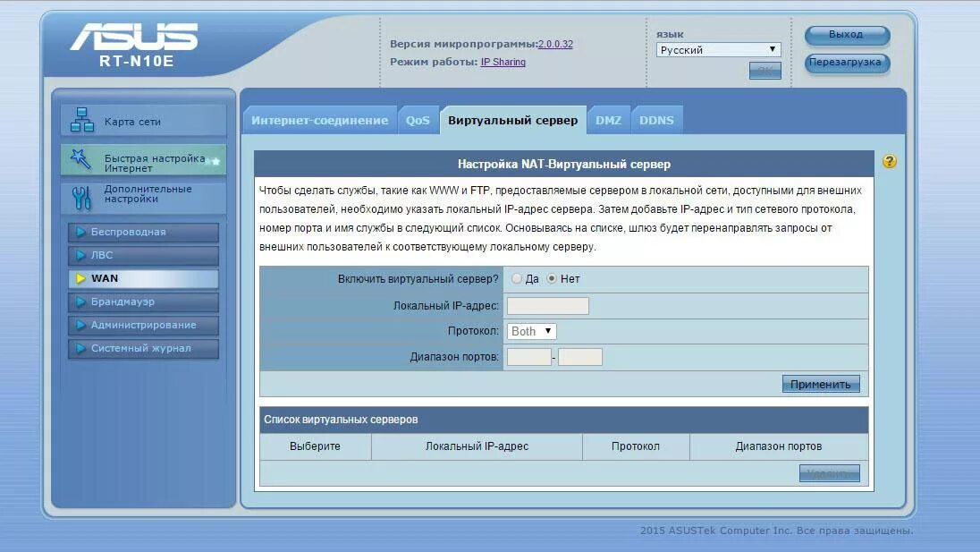Open the язык dropdown
This screenshot has width=980, height=552.
719,49
